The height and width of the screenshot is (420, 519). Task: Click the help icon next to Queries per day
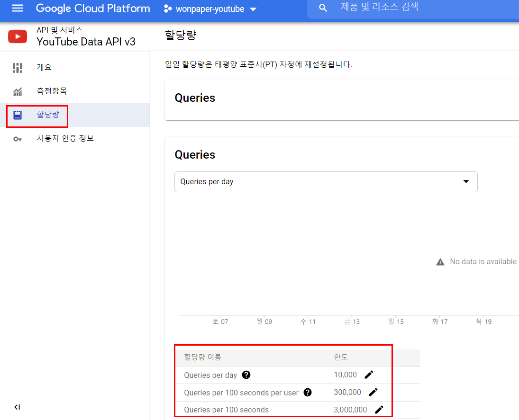(x=246, y=375)
